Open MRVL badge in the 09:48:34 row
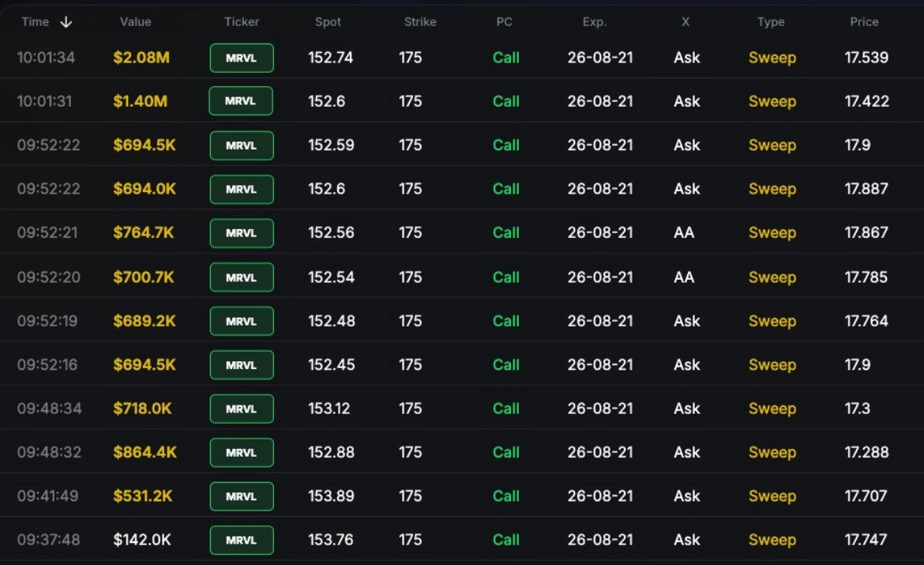This screenshot has width=924, height=565. click(x=242, y=409)
